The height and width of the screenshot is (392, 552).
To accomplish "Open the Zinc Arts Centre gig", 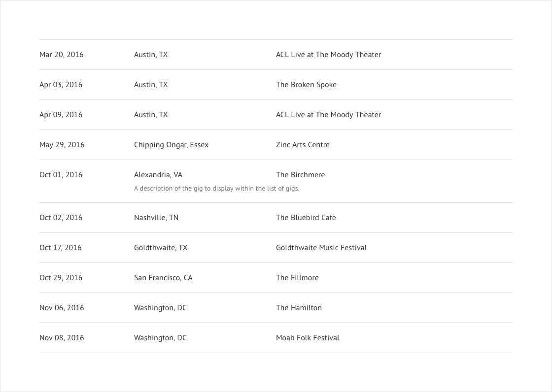I will (x=303, y=145).
